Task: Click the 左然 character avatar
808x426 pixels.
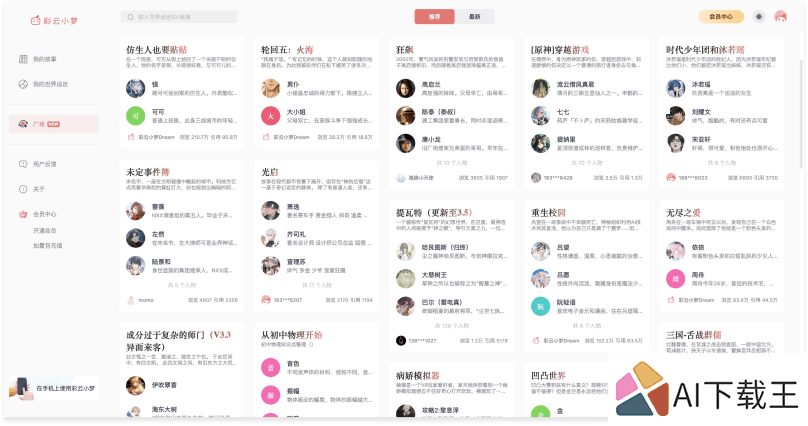Action: [x=136, y=238]
